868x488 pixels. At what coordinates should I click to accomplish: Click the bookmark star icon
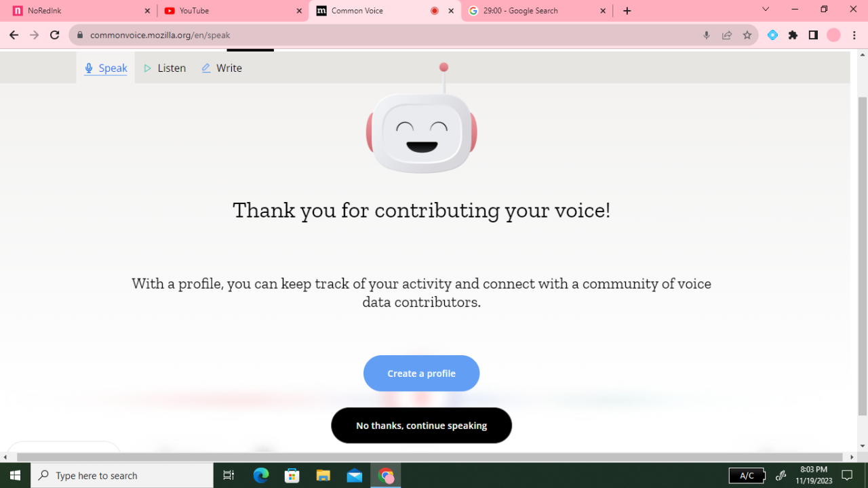(x=747, y=35)
